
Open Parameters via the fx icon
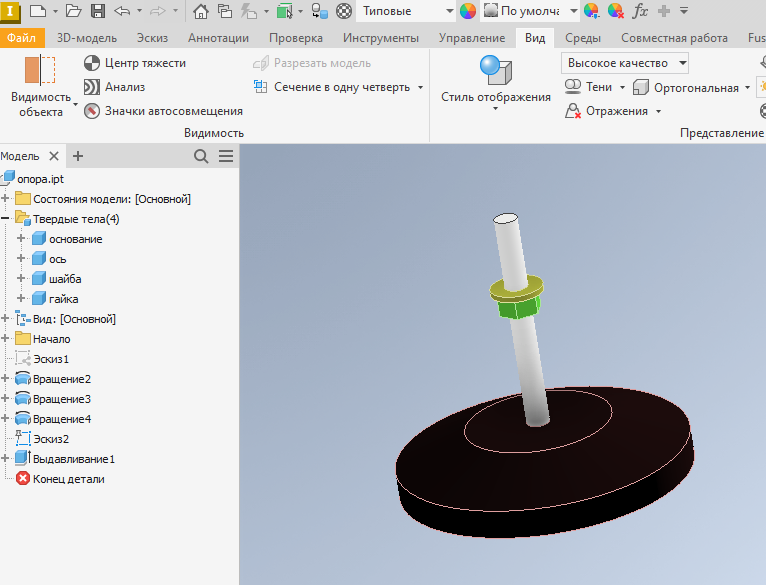639,11
